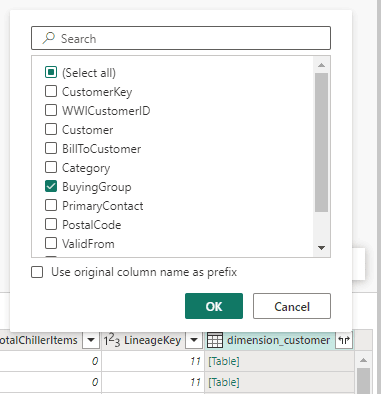Click the first row TotalChillerItems value 0

coord(95,361)
